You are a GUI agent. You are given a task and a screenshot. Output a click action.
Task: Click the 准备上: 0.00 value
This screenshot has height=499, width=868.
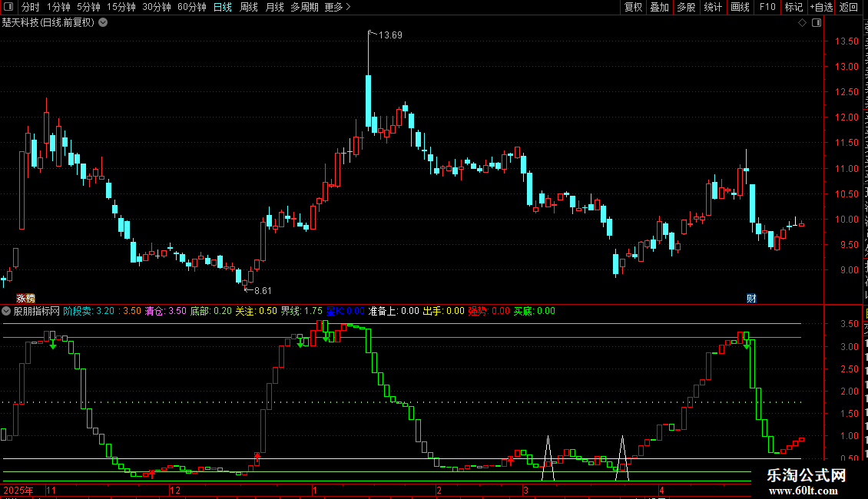point(393,311)
